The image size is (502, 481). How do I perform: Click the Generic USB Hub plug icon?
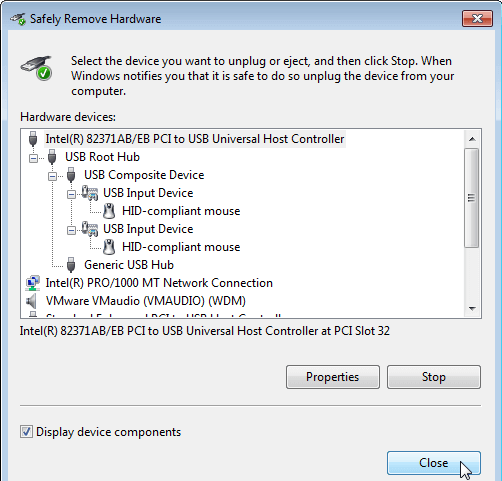pos(71,265)
